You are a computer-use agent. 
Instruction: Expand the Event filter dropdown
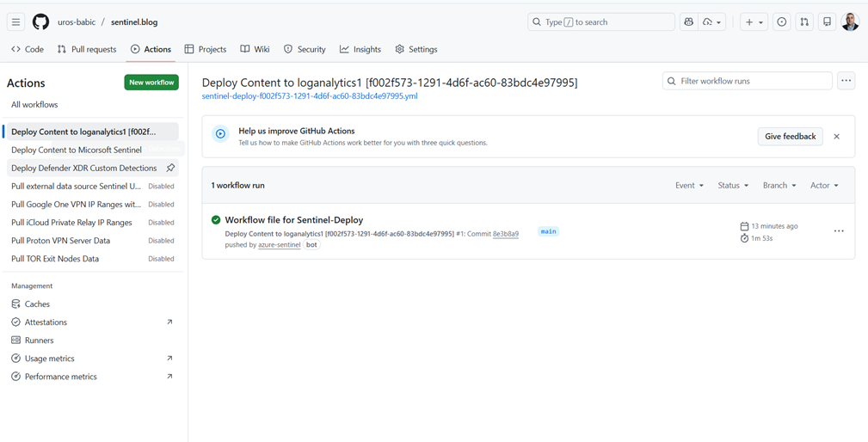coord(689,186)
